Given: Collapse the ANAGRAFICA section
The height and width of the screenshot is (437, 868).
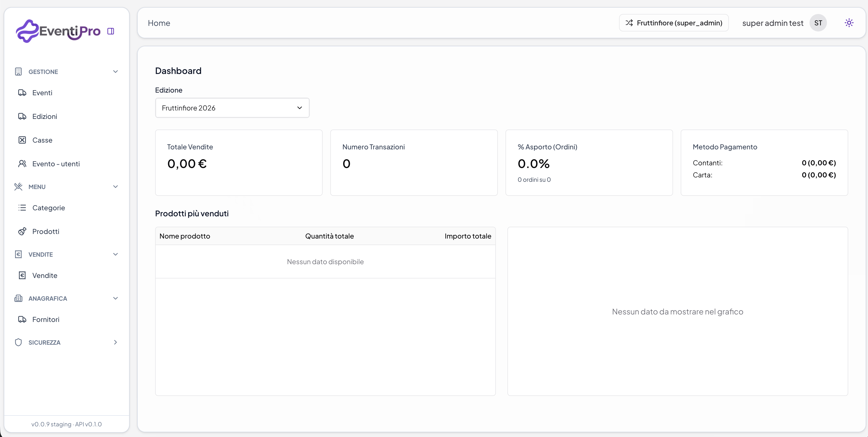Looking at the screenshot, I should pos(115,298).
